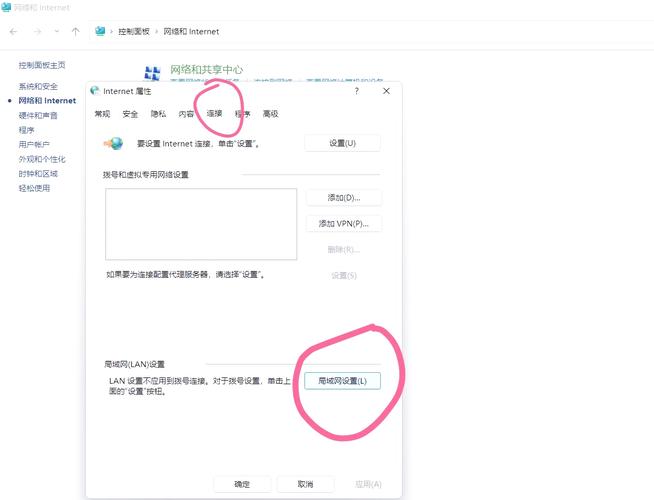Image resolution: width=654 pixels, height=500 pixels.
Task: Open the recent locations dropdown arrow
Action: coord(57,32)
